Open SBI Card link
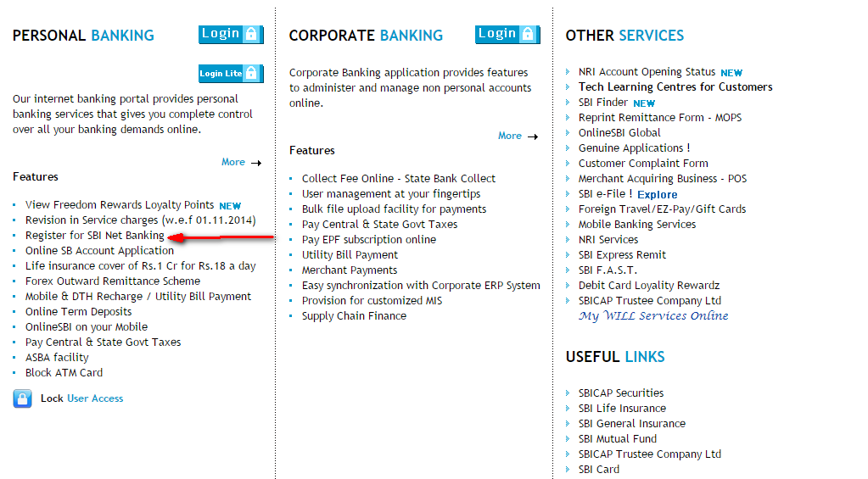 tap(599, 470)
